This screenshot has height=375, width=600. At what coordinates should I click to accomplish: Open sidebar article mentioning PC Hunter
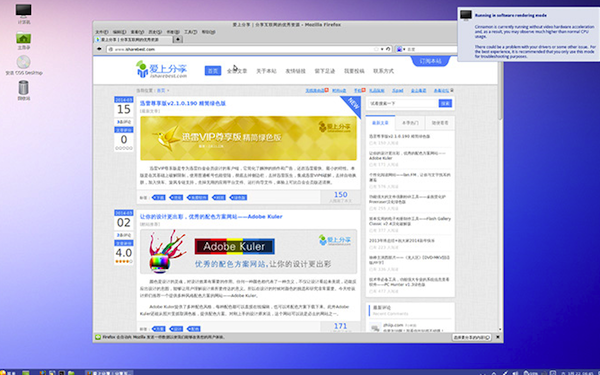409,282
